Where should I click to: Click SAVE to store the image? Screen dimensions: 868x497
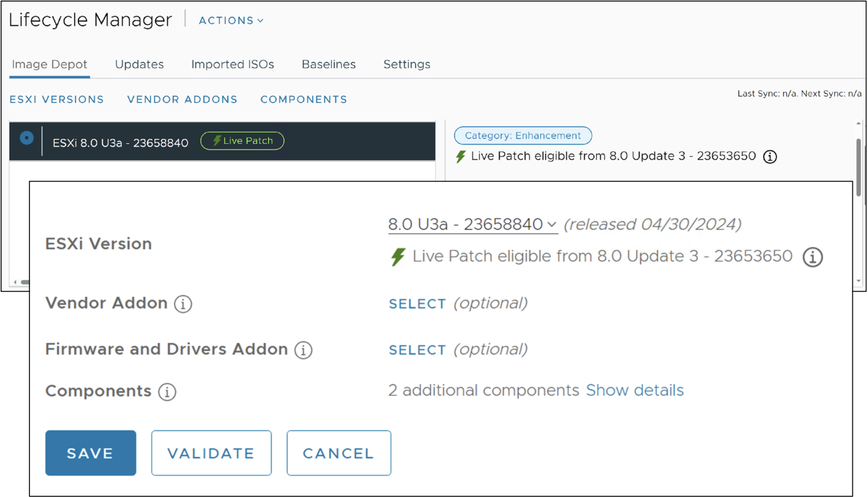(90, 453)
